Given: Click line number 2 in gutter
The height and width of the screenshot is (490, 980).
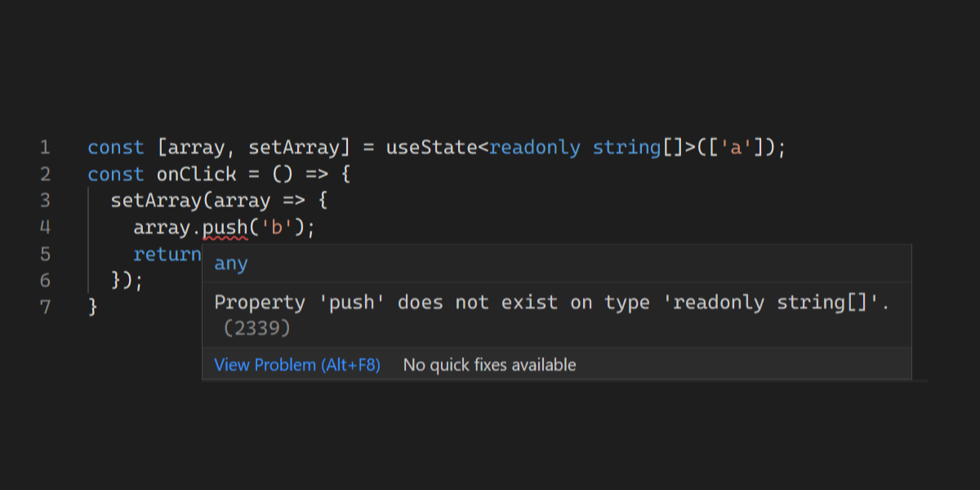Looking at the screenshot, I should [x=45, y=175].
